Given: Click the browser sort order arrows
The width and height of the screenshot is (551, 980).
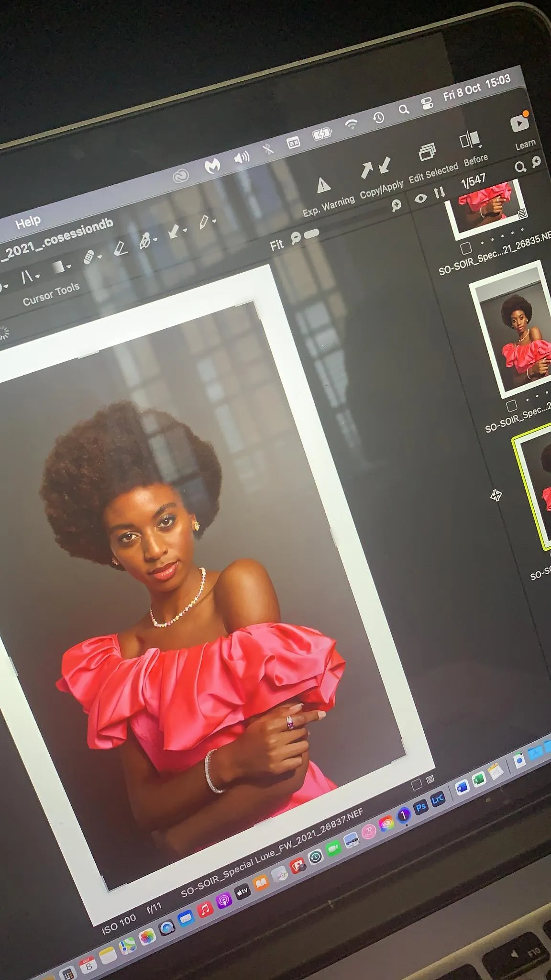Looking at the screenshot, I should point(439,193).
